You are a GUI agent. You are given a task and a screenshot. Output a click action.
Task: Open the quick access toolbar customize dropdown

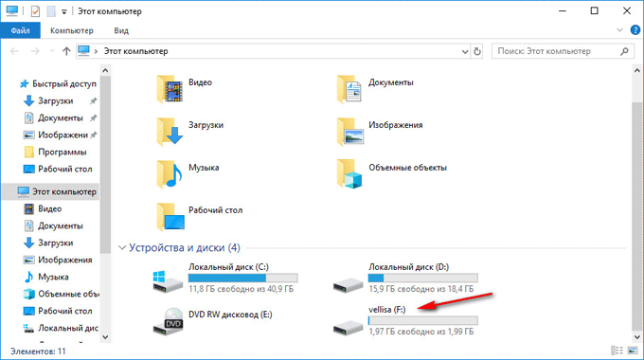(64, 12)
